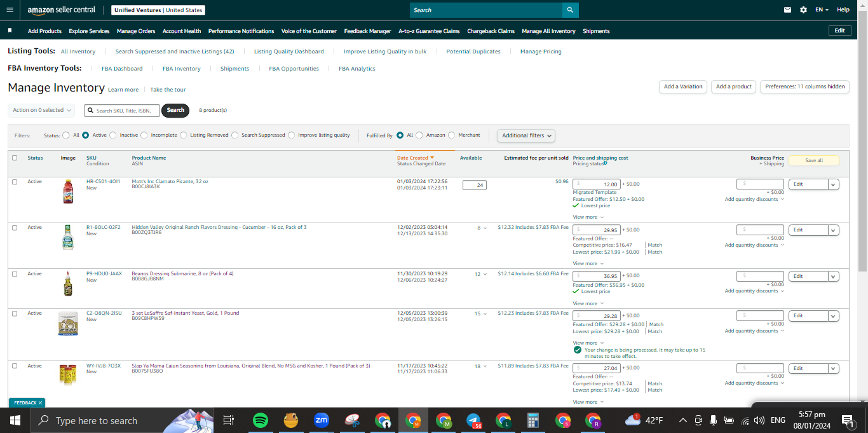Image resolution: width=868 pixels, height=433 pixels.
Task: Select Fulfilled By 'Amazon' radio button
Action: (x=419, y=135)
